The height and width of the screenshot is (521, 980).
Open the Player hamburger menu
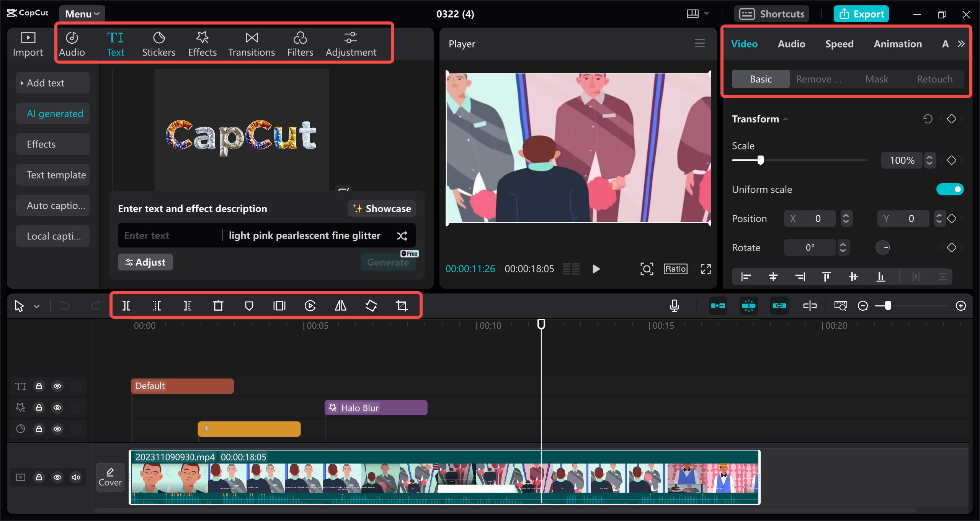tap(700, 44)
